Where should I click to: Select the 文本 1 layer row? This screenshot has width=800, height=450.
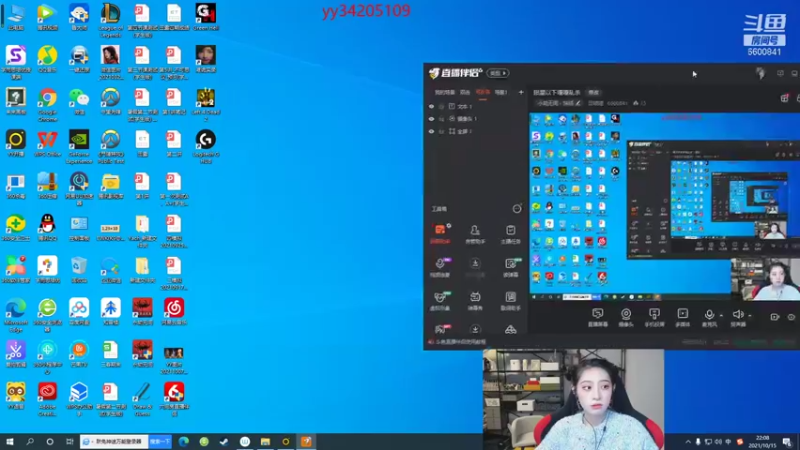476,107
